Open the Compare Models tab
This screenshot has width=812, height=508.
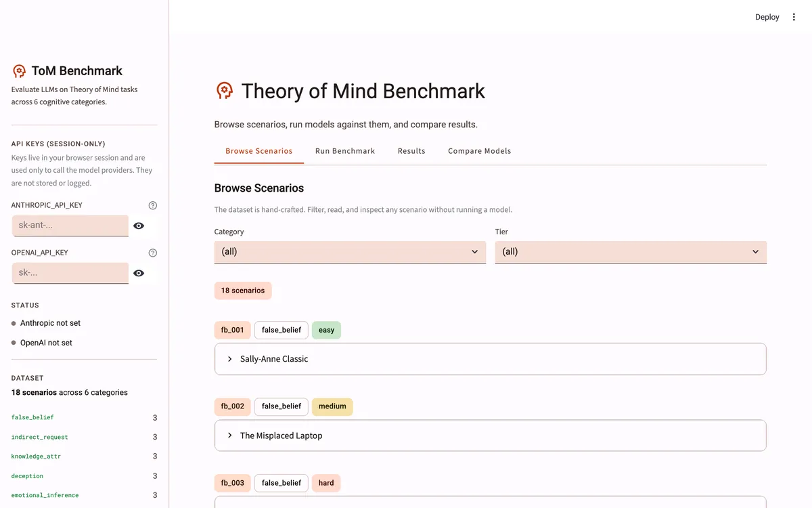pos(480,151)
